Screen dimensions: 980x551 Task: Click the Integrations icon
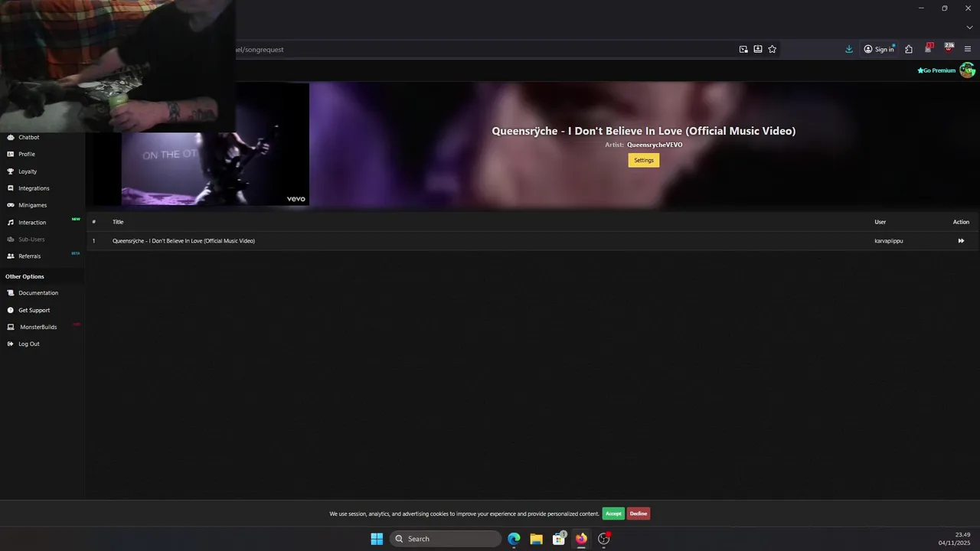[x=11, y=188]
